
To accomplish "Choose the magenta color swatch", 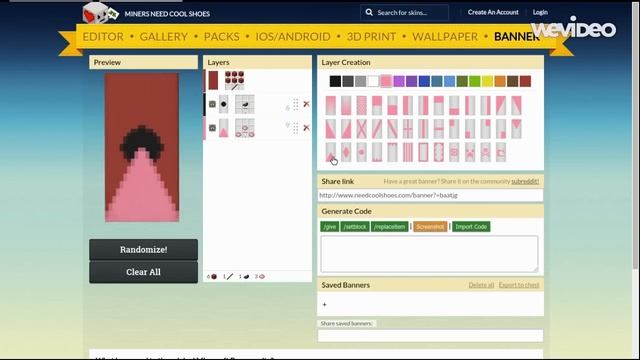I will (x=399, y=81).
